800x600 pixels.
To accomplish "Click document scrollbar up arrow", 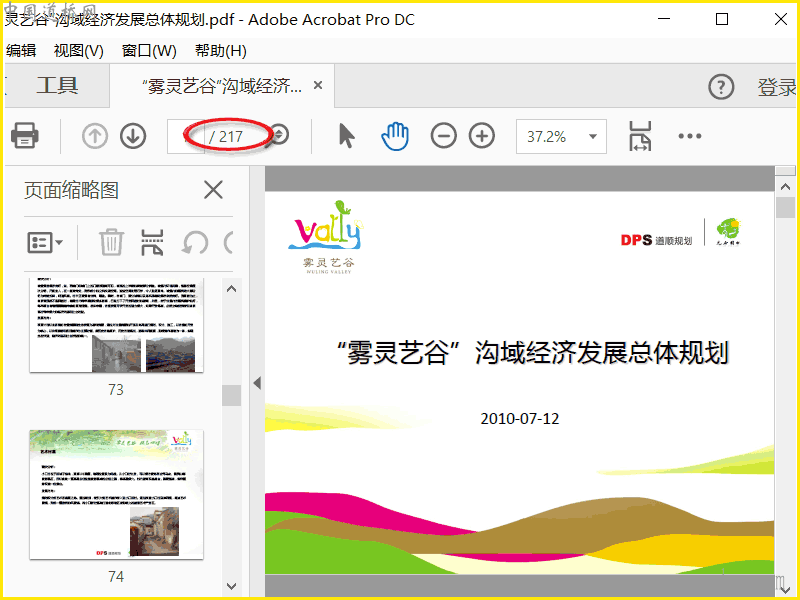I will pyautogui.click(x=785, y=187).
